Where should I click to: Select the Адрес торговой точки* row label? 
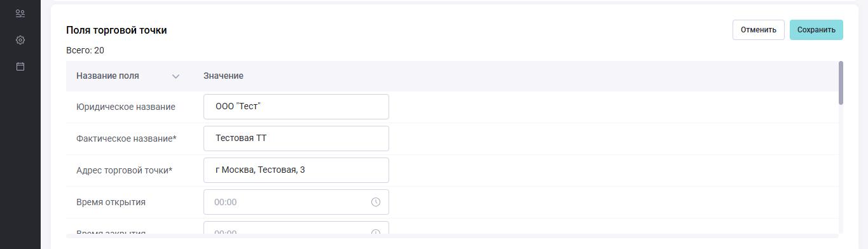coord(125,170)
